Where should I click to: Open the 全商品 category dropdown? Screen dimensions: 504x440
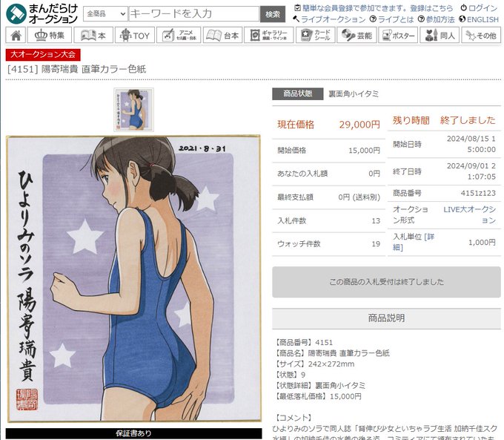tap(105, 14)
